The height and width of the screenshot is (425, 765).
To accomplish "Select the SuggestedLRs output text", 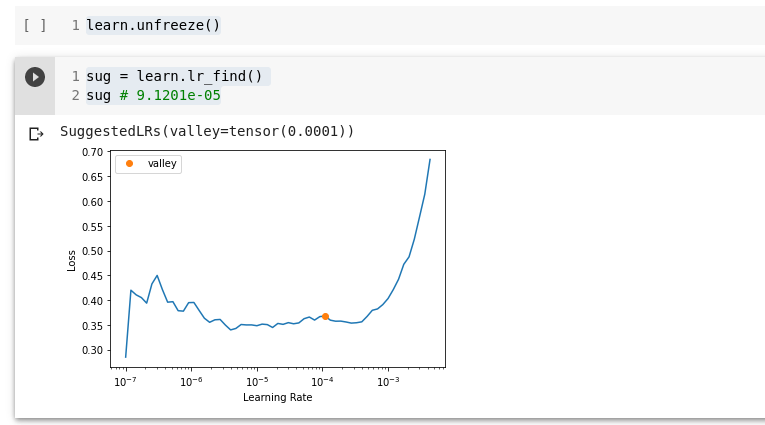I will 207,131.
